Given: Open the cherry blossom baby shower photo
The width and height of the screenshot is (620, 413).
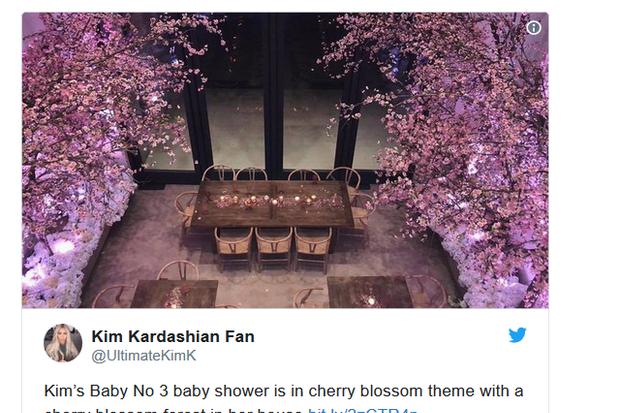Looking at the screenshot, I should pos(285,160).
